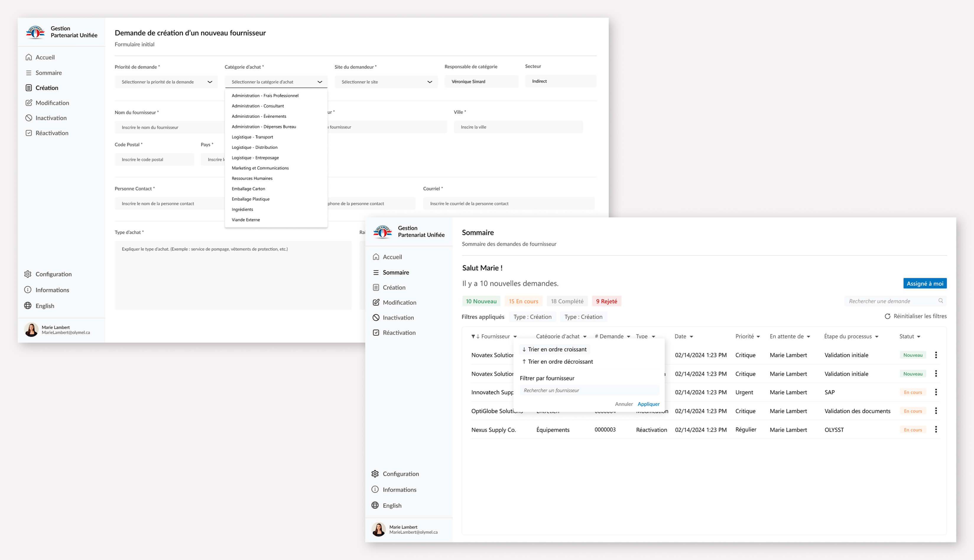Image resolution: width=974 pixels, height=560 pixels.
Task: Click the Équipements cell in Nexus row
Action: 553,430
